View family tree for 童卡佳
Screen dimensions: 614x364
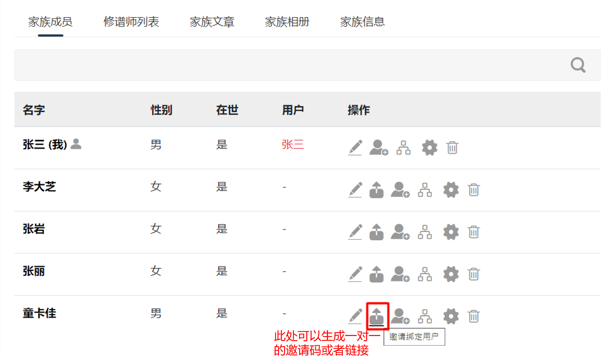pos(425,316)
